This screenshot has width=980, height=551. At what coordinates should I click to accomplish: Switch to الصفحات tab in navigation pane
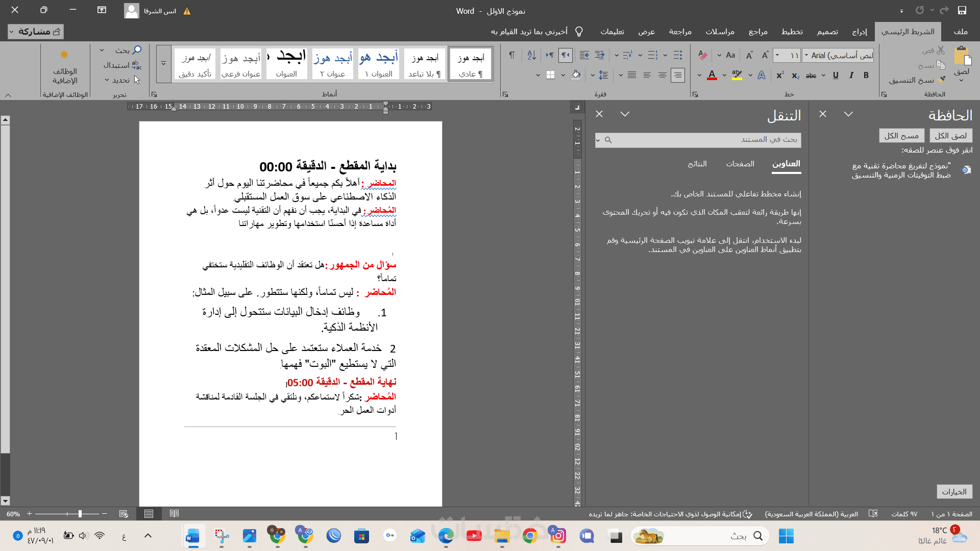pos(740,164)
